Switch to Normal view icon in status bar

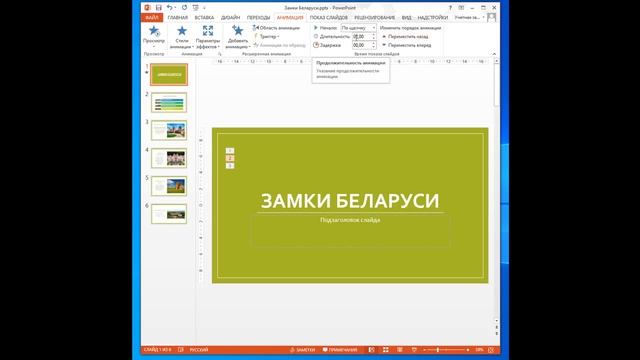(371, 350)
